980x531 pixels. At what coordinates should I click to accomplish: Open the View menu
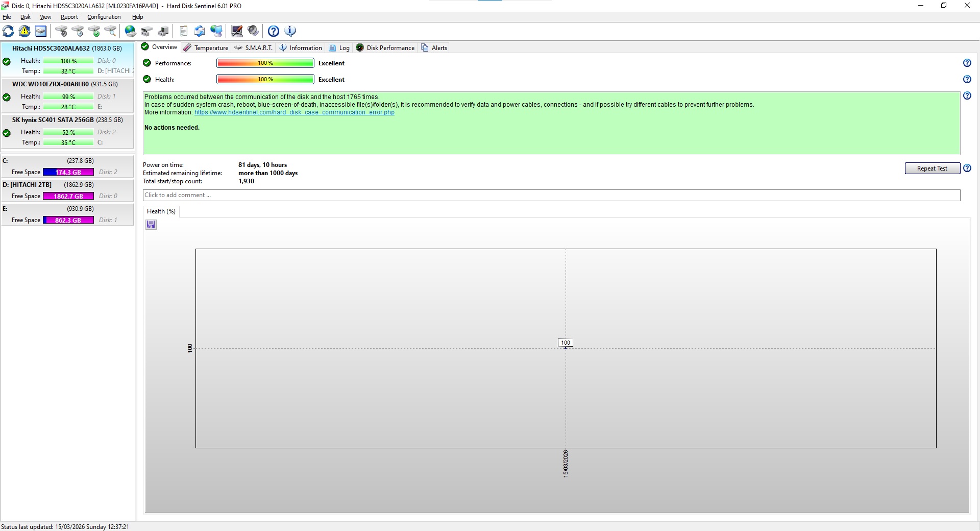(45, 17)
